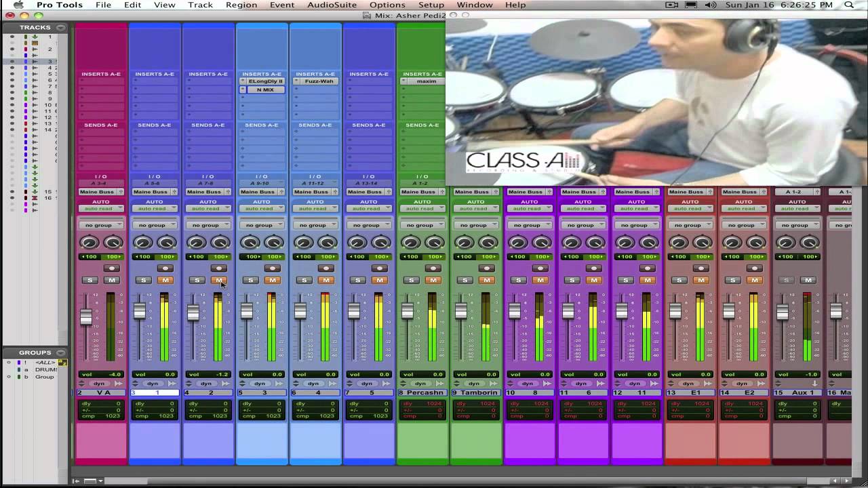Toggle visibility dot for track 1 in Tracks list
This screenshot has height=488, width=868.
[12, 37]
